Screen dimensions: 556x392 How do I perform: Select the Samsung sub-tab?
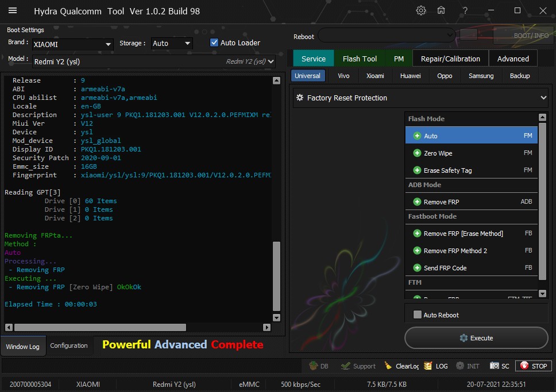(x=481, y=76)
